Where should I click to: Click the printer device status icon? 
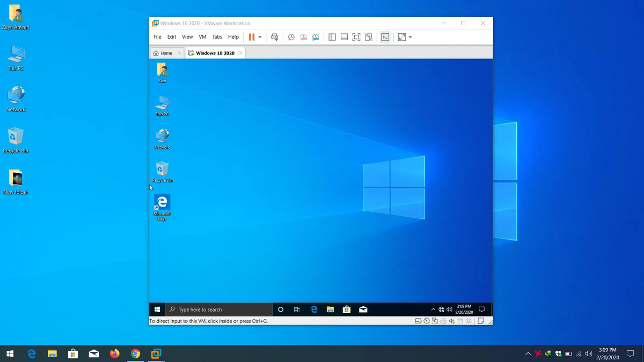(x=443, y=321)
